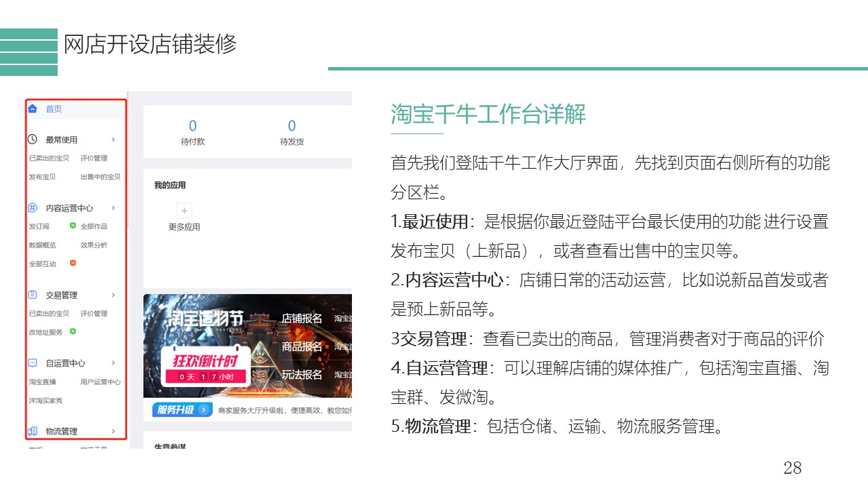Expand the 自运营中心 section chevron

point(113,363)
